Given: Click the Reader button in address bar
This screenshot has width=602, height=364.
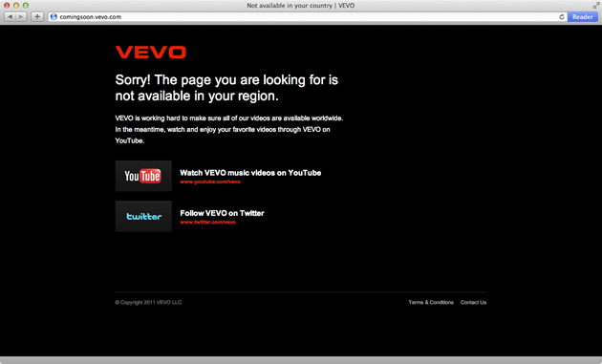Looking at the screenshot, I should (583, 17).
